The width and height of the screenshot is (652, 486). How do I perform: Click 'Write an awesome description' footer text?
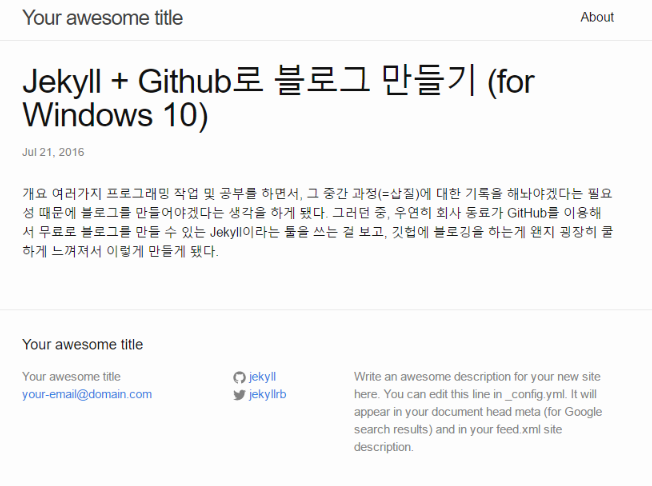430,377
